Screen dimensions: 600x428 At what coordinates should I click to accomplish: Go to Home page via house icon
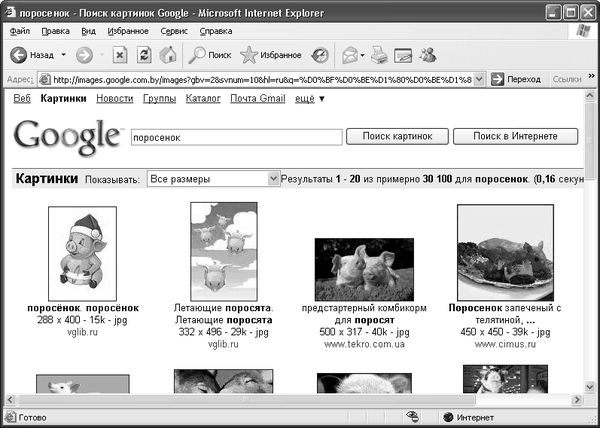(x=168, y=55)
